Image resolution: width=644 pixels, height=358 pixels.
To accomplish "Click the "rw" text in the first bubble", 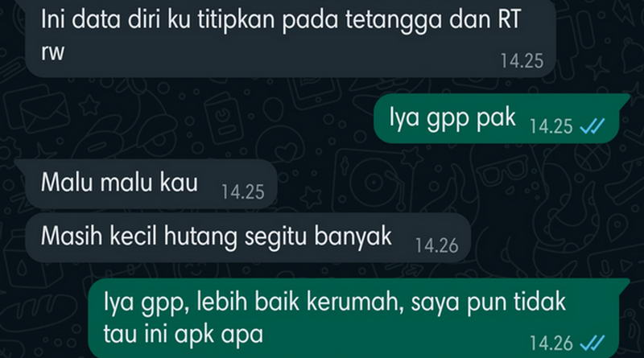I will coord(52,53).
